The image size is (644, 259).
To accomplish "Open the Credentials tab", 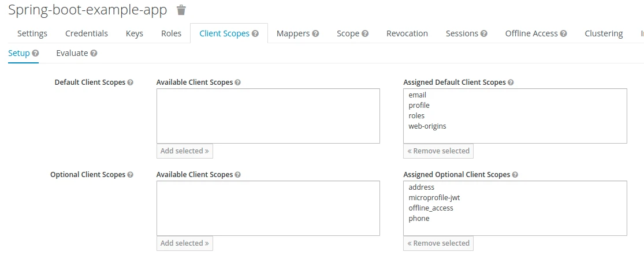I will click(87, 33).
